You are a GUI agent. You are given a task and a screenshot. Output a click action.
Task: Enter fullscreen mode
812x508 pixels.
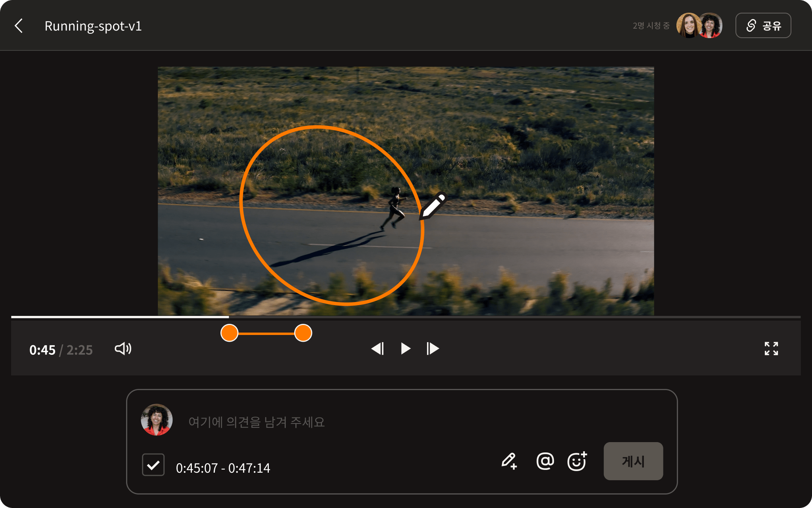[771, 348]
